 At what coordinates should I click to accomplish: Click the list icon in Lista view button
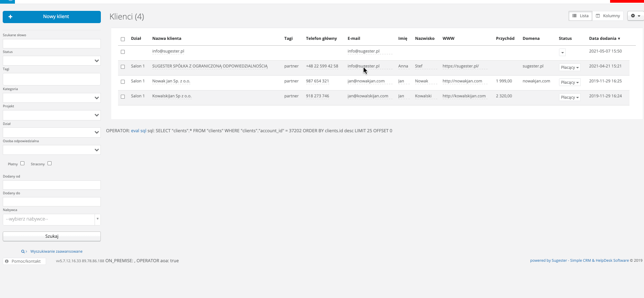(574, 16)
